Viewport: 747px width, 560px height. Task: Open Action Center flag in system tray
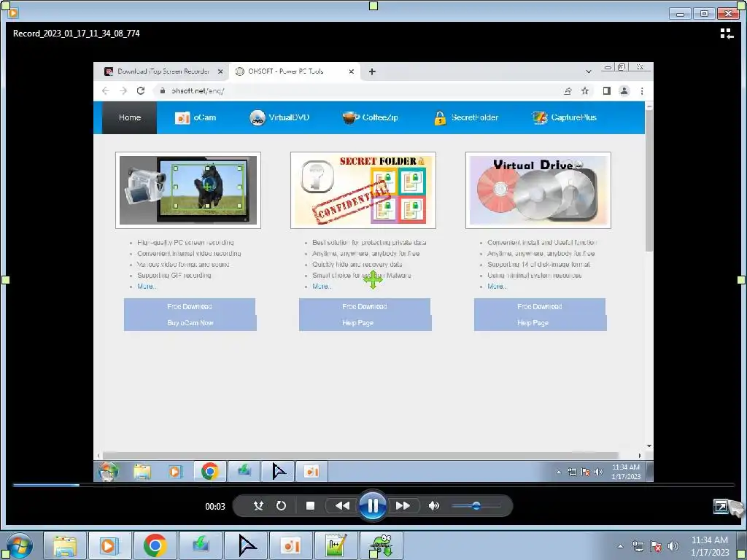click(656, 546)
